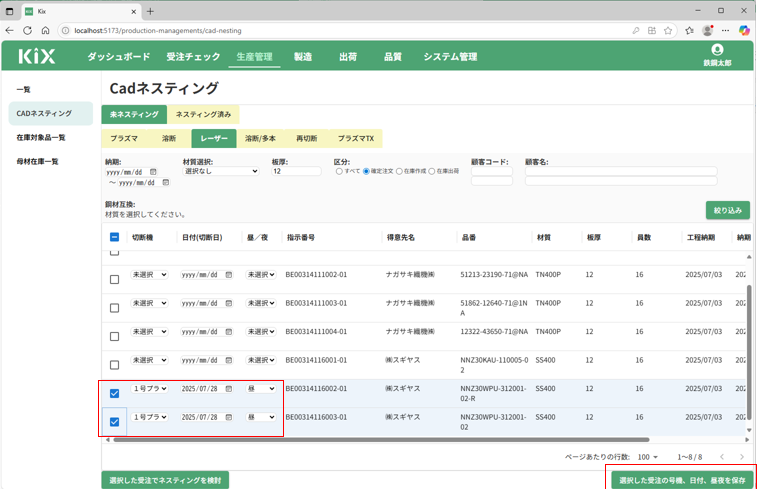Go to next page arrow in pagination
The image size is (759, 489).
[742, 457]
